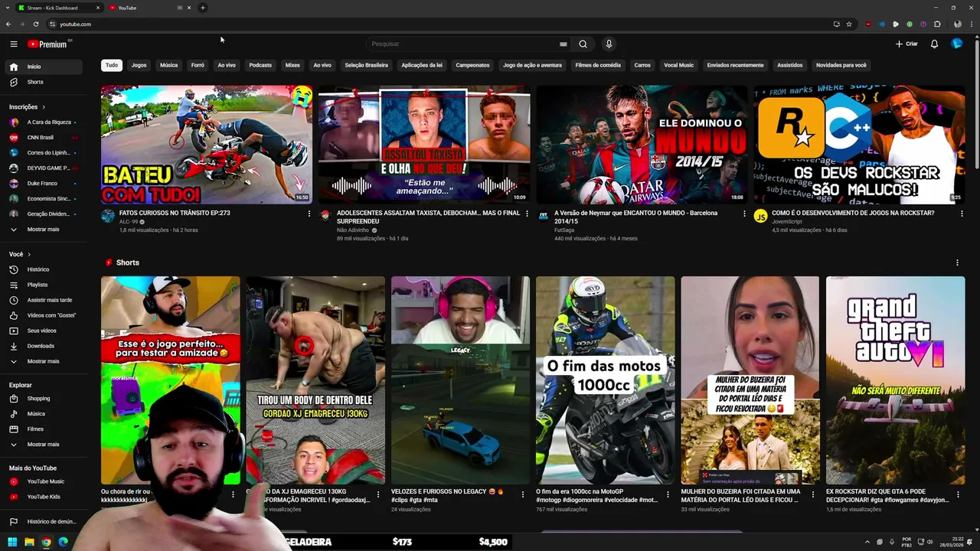Open channel name FutSaga

pos(565,230)
